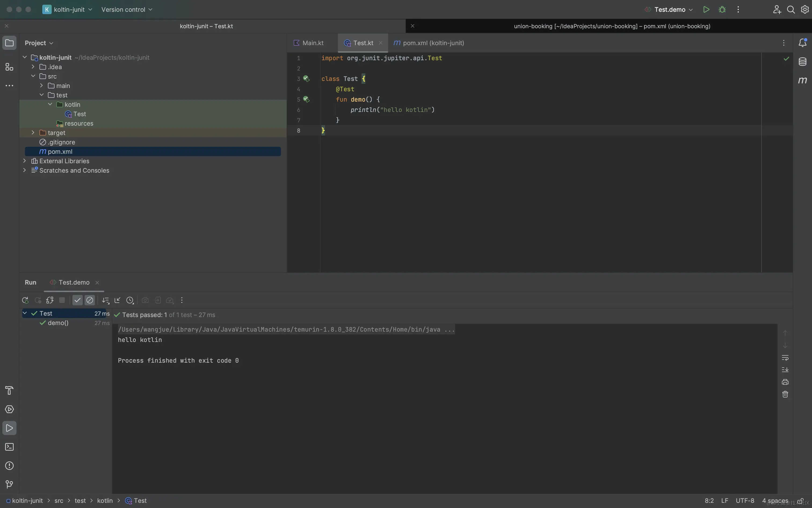Toggle auto-test rerun icon
This screenshot has width=812, height=508.
click(x=50, y=300)
